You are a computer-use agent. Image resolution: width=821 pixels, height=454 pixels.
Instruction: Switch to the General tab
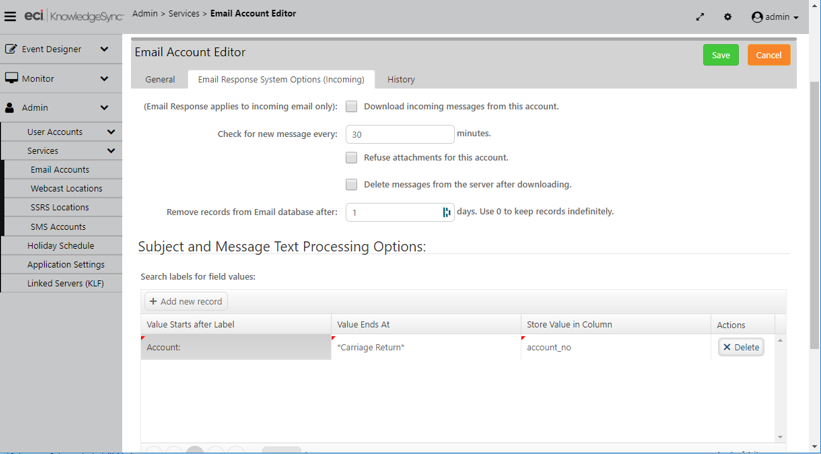pos(160,80)
